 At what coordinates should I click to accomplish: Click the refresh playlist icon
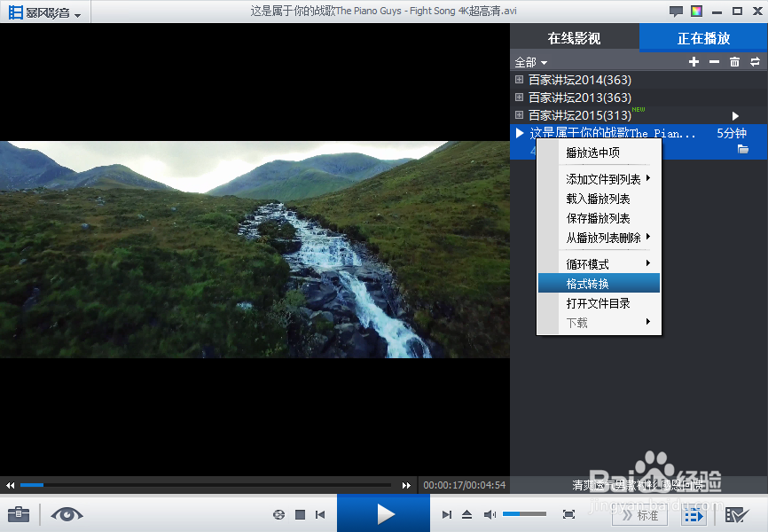click(x=755, y=62)
